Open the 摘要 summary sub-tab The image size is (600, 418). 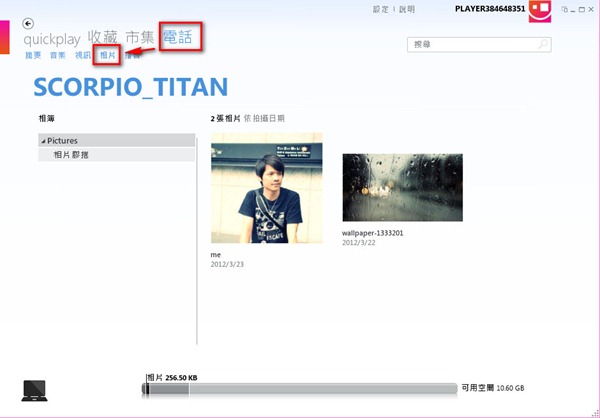(x=33, y=55)
